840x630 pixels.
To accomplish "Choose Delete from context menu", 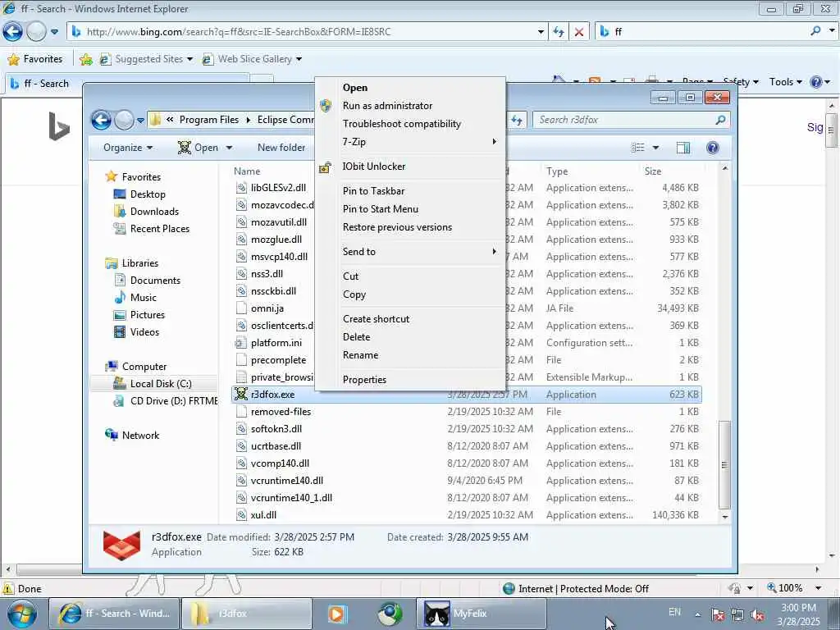I will [356, 337].
